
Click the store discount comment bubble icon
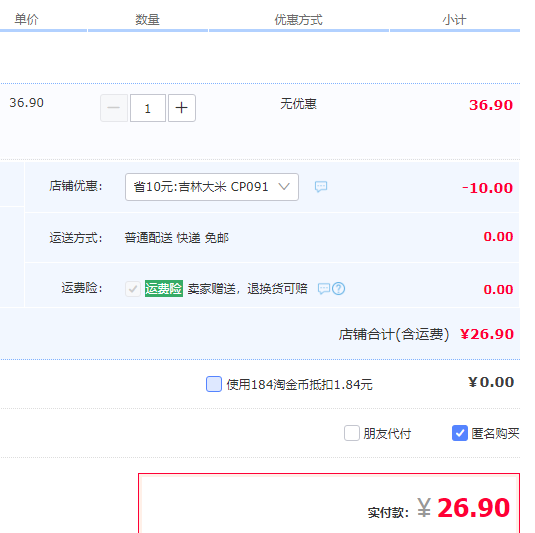click(x=321, y=187)
